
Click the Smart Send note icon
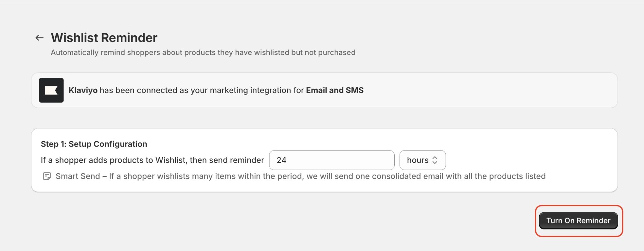pos(47,176)
